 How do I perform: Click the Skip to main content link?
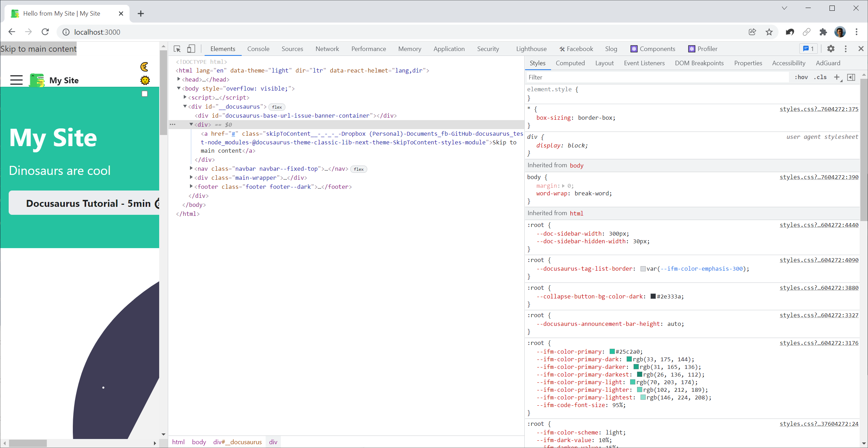(x=38, y=49)
